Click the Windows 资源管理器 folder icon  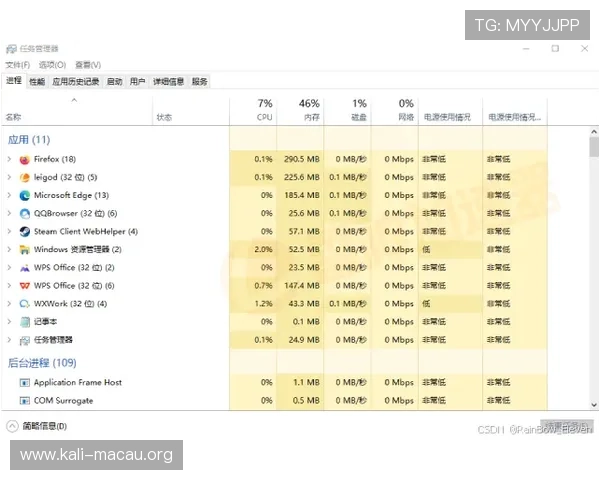(24, 250)
